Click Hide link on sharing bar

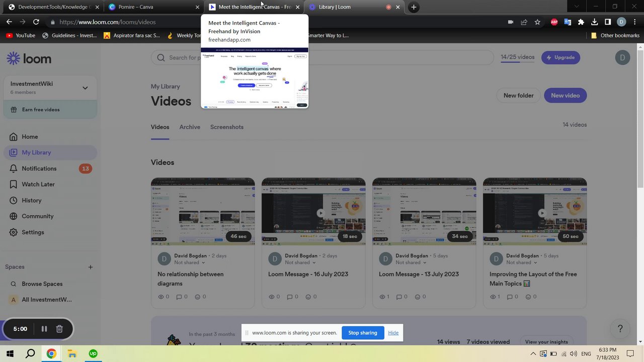[393, 333]
